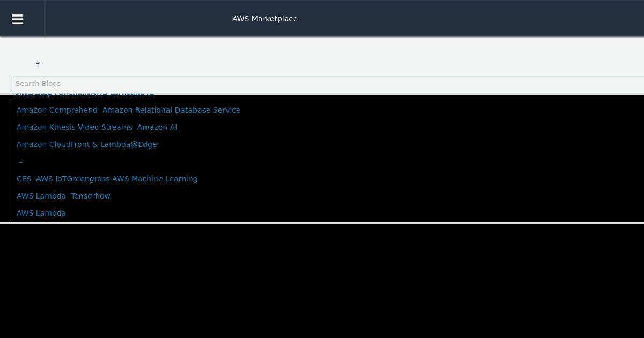Open the CES tag link

[x=24, y=179]
